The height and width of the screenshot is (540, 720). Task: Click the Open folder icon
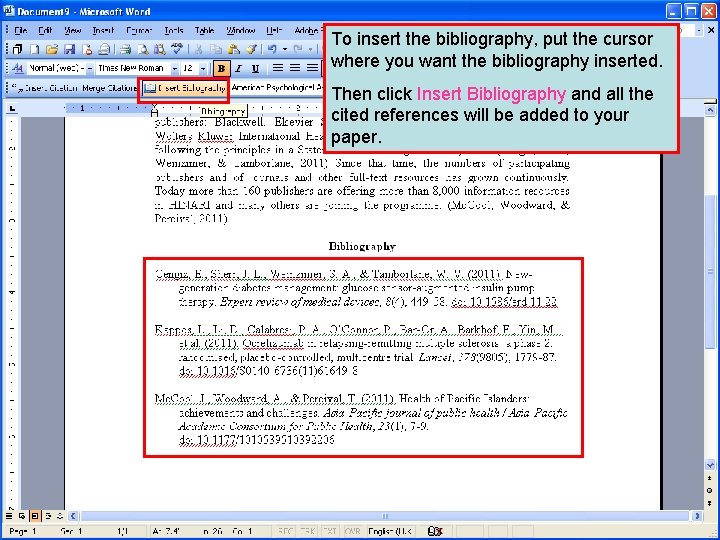coord(52,49)
